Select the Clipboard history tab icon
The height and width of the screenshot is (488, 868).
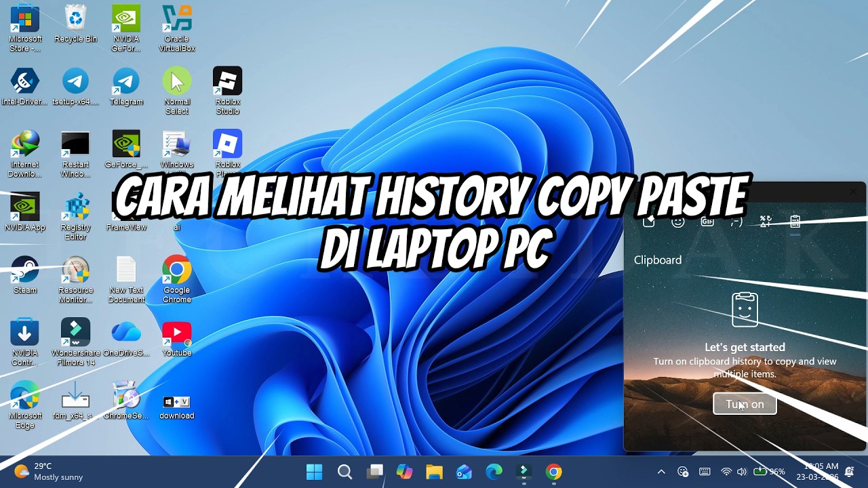[x=795, y=221]
